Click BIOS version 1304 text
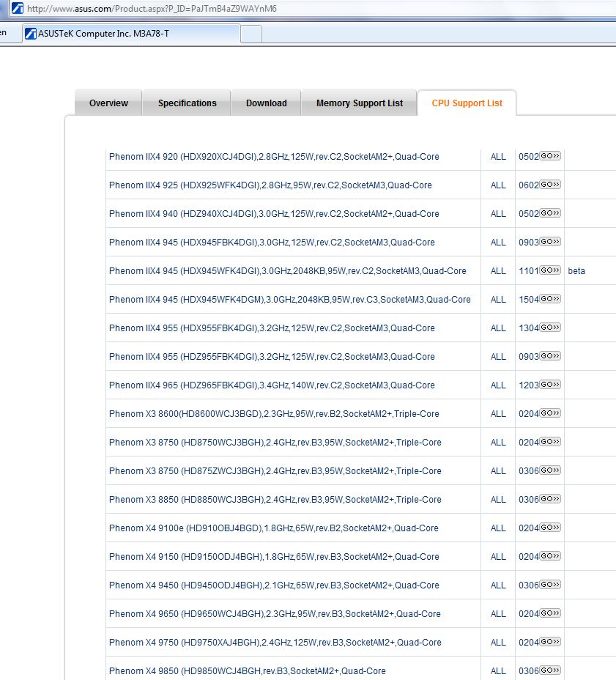The width and height of the screenshot is (616, 680). 528,328
